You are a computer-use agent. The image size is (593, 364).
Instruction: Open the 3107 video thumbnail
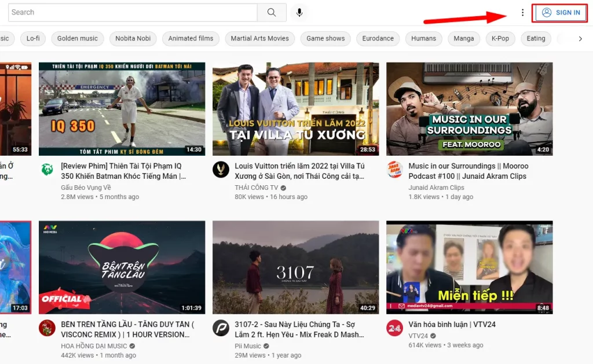pos(295,267)
